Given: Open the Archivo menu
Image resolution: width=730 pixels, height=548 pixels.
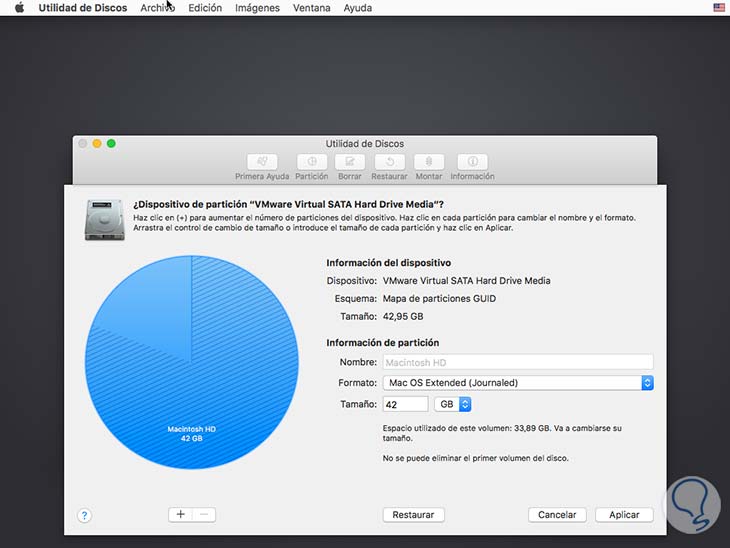Looking at the screenshot, I should pyautogui.click(x=157, y=8).
